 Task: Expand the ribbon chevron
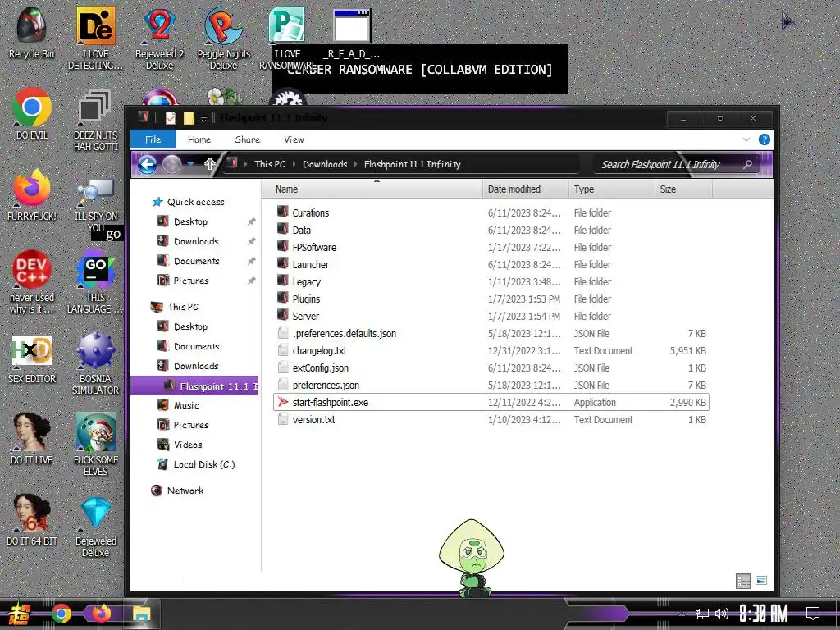(x=746, y=139)
